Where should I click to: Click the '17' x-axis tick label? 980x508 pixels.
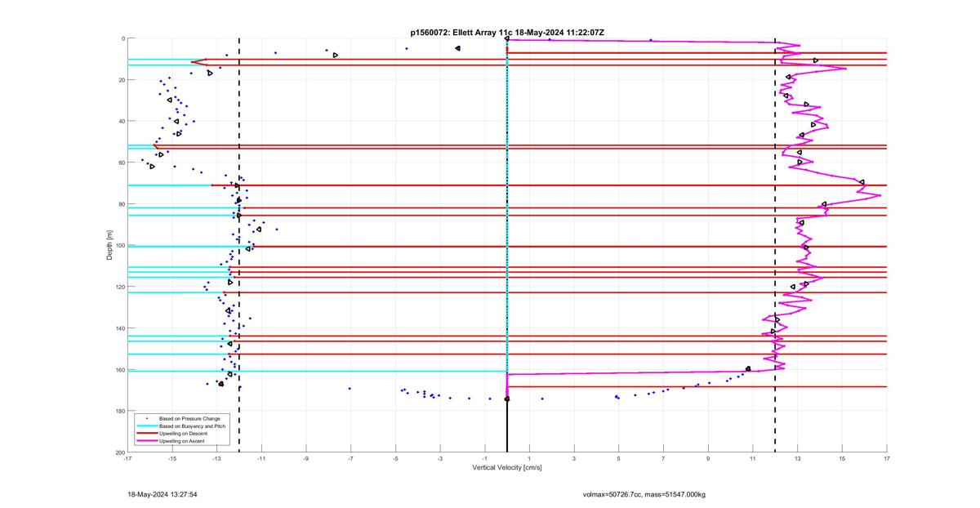(887, 459)
